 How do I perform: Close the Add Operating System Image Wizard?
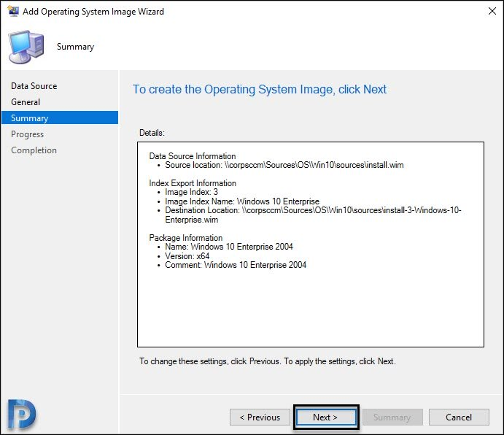click(x=492, y=11)
